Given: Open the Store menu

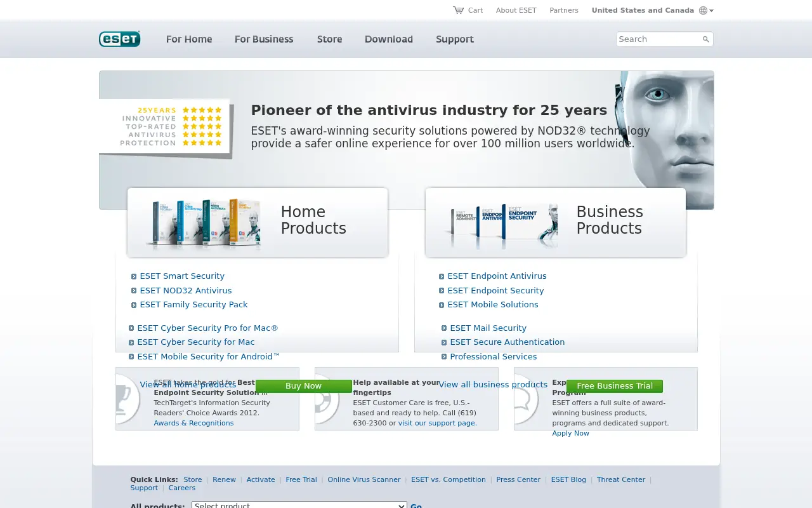Looking at the screenshot, I should click(x=330, y=39).
